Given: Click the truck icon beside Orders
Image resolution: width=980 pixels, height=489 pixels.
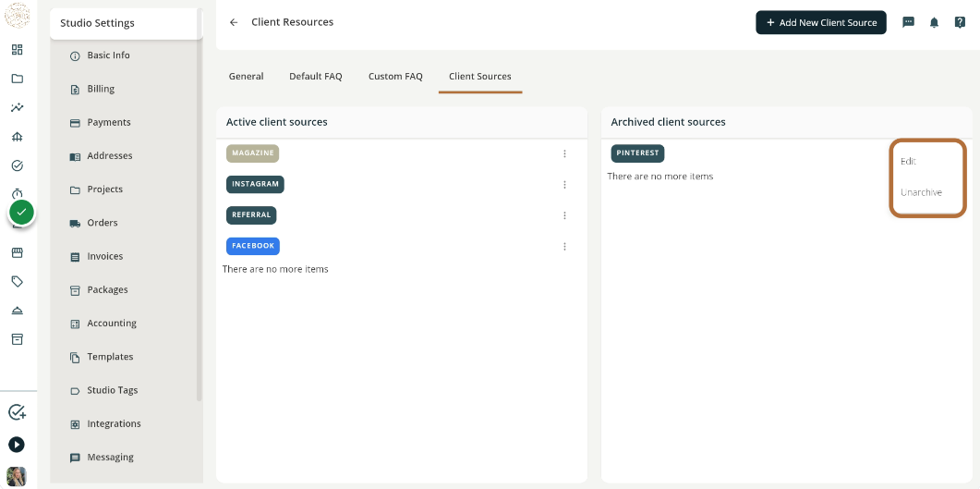Looking at the screenshot, I should [x=75, y=224].
